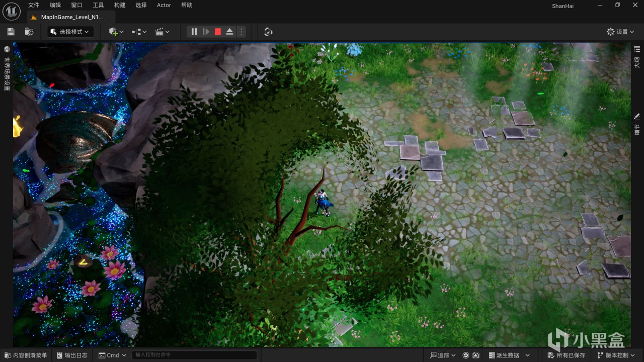Pause the running play session

(x=194, y=32)
